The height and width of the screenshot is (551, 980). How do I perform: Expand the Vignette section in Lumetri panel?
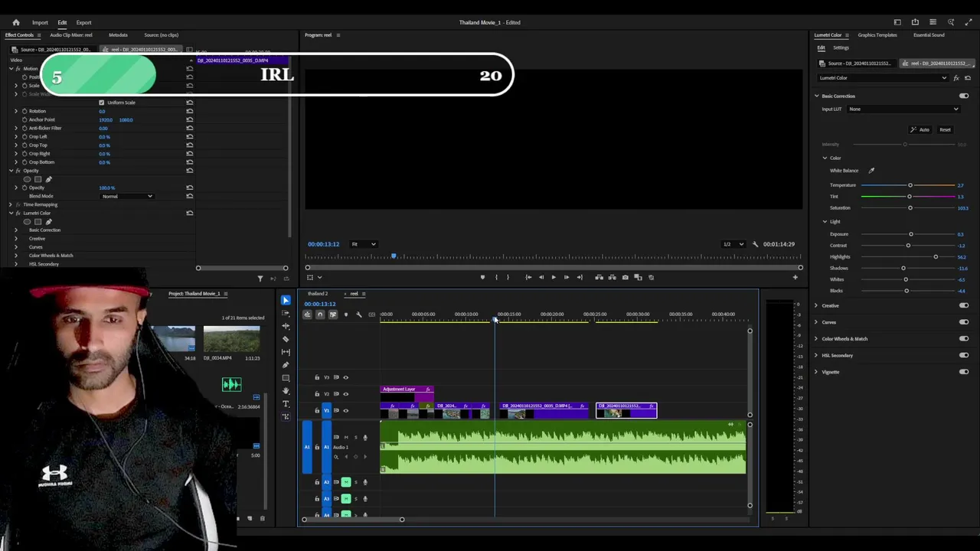pyautogui.click(x=816, y=372)
